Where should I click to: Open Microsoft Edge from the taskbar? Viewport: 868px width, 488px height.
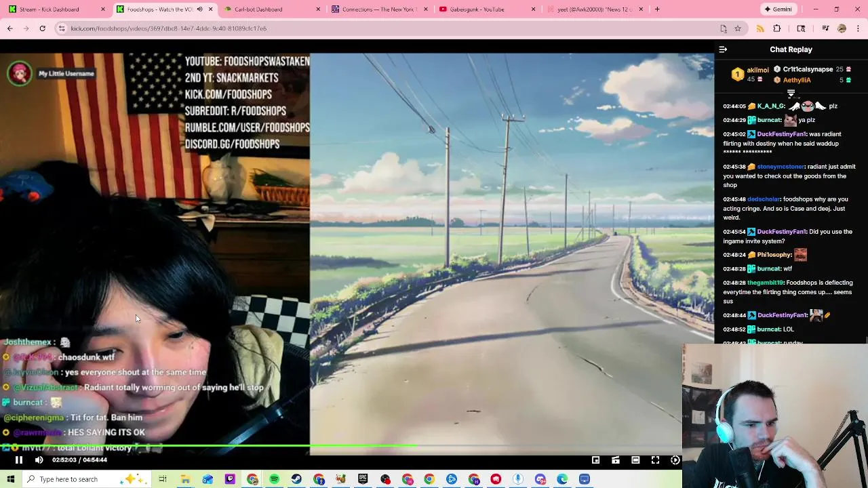tap(562, 479)
